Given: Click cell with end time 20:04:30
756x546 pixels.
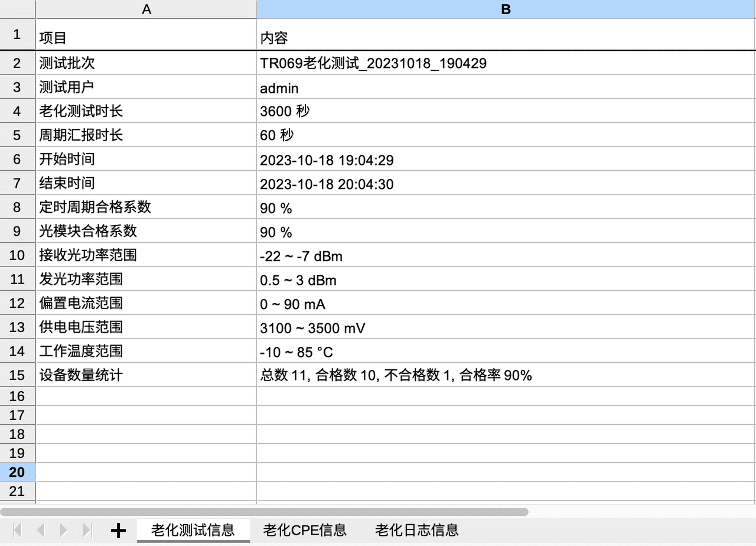Looking at the screenshot, I should click(x=327, y=184).
